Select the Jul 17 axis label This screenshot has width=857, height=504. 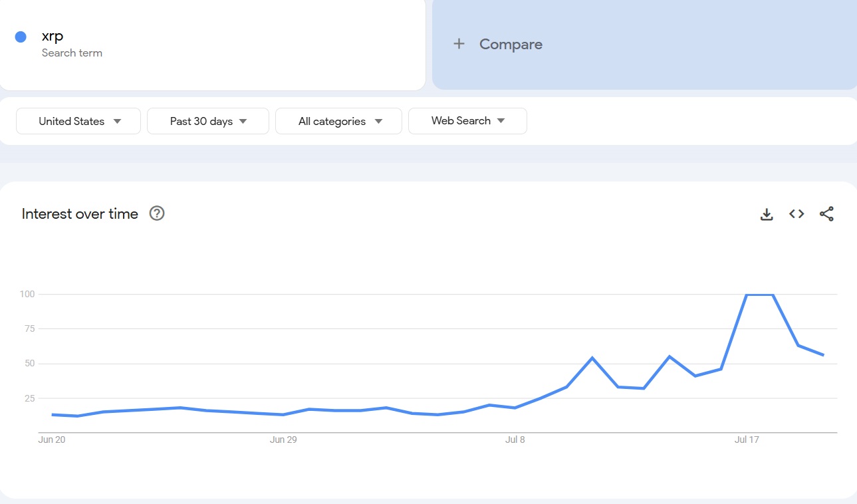[747, 440]
